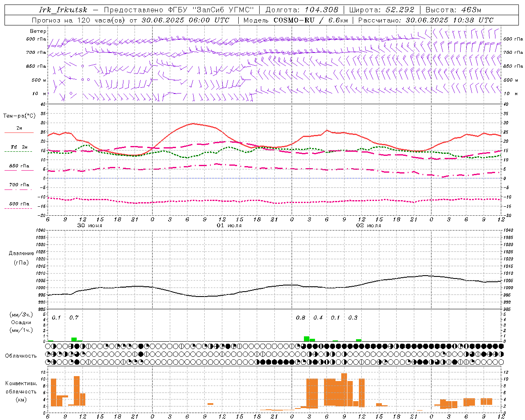Screen dimensions: 525x420
Task: Click the model name 'COSMO-RU / 6.6км'
Action: [310, 20]
